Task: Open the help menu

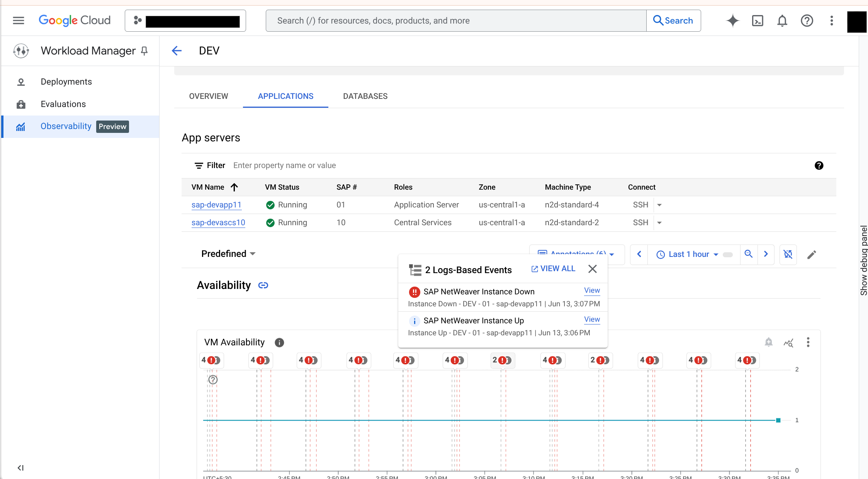Action: (x=807, y=20)
